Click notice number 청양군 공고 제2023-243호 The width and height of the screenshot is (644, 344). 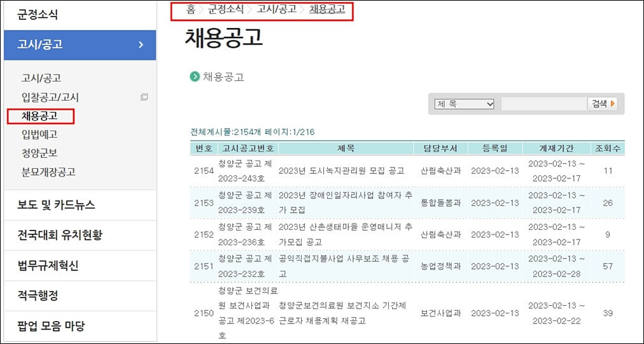pos(245,171)
